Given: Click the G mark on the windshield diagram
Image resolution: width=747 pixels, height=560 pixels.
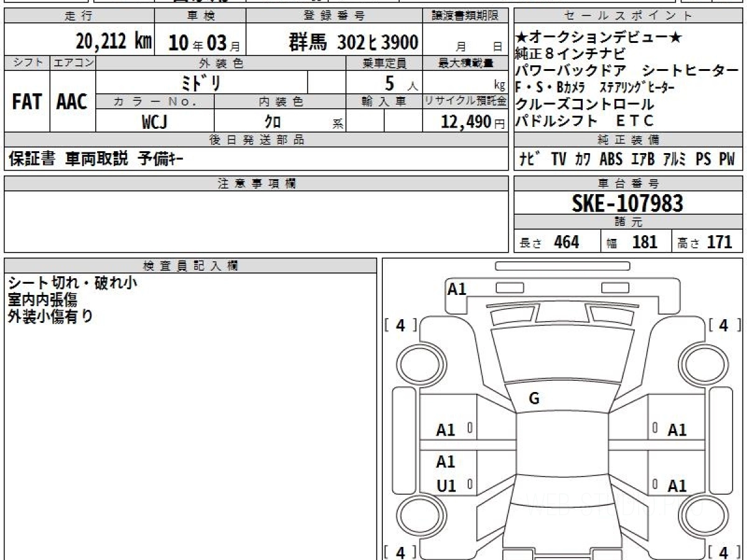Looking at the screenshot, I should (x=533, y=399).
